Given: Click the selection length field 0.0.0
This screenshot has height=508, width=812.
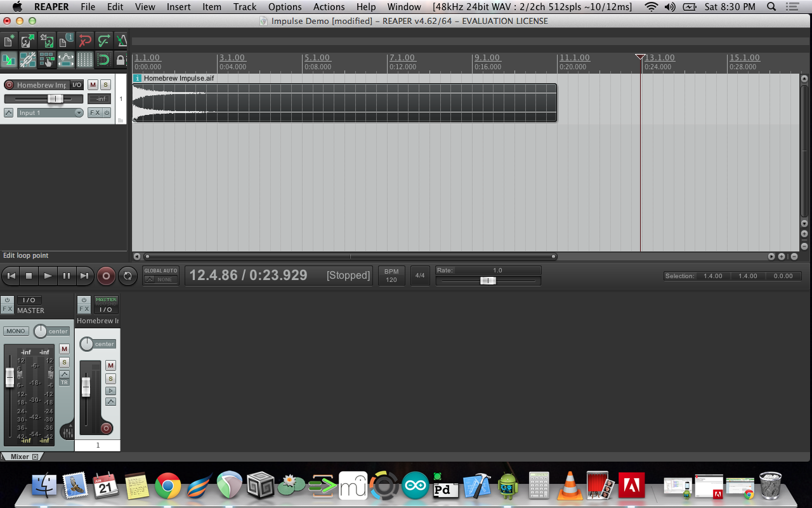Looking at the screenshot, I should click(x=783, y=276).
